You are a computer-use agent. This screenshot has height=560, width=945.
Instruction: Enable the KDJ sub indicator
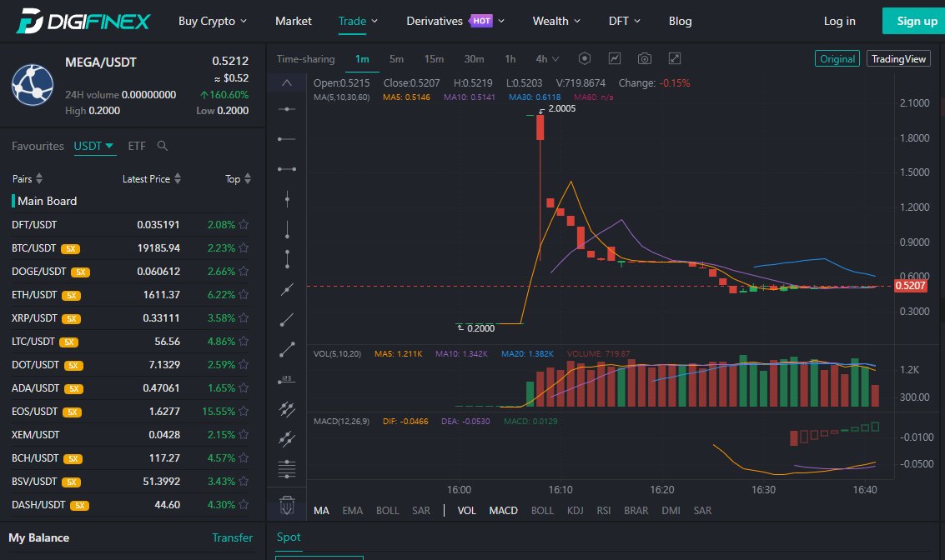click(x=575, y=511)
